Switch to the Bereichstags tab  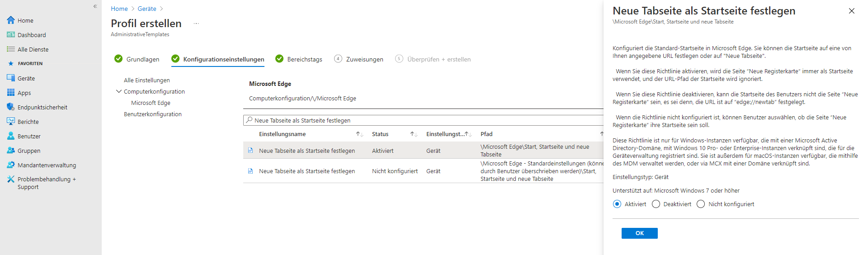click(x=305, y=59)
